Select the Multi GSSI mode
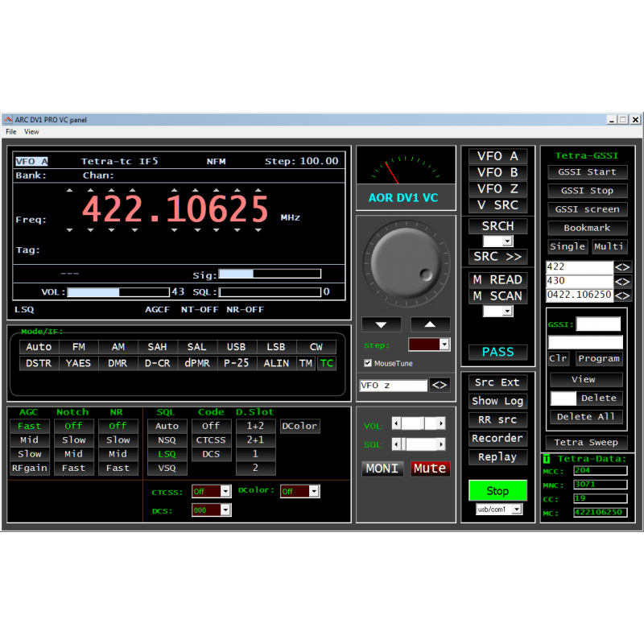The image size is (644, 644). (609, 246)
